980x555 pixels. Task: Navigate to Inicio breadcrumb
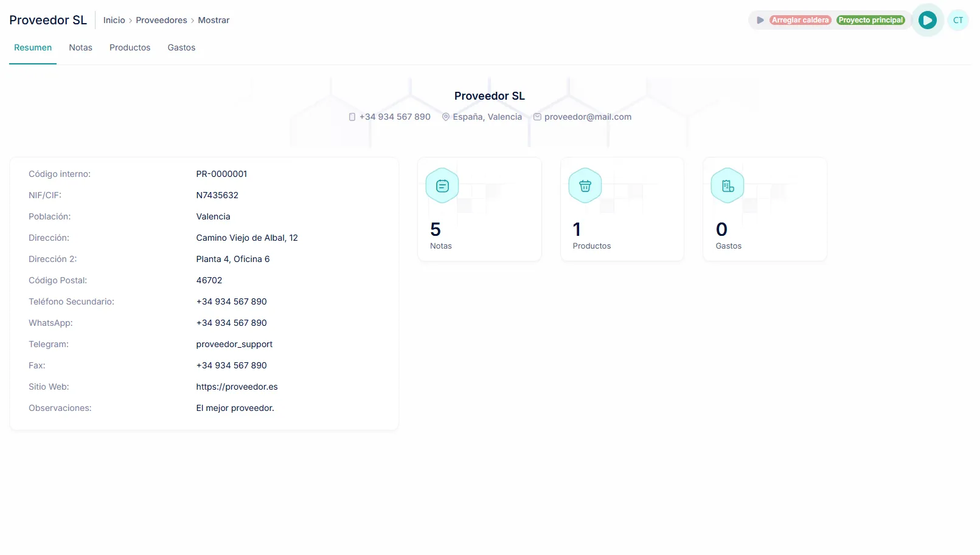click(x=114, y=20)
